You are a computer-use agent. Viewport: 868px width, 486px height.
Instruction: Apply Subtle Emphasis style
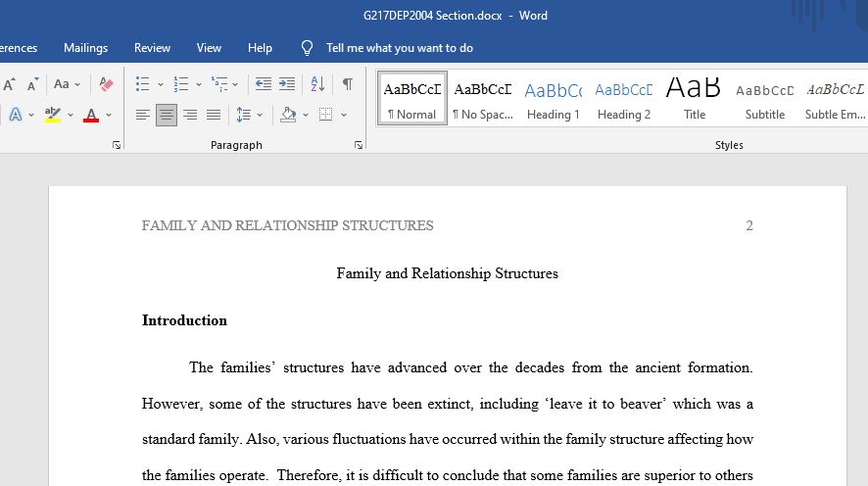[x=835, y=98]
